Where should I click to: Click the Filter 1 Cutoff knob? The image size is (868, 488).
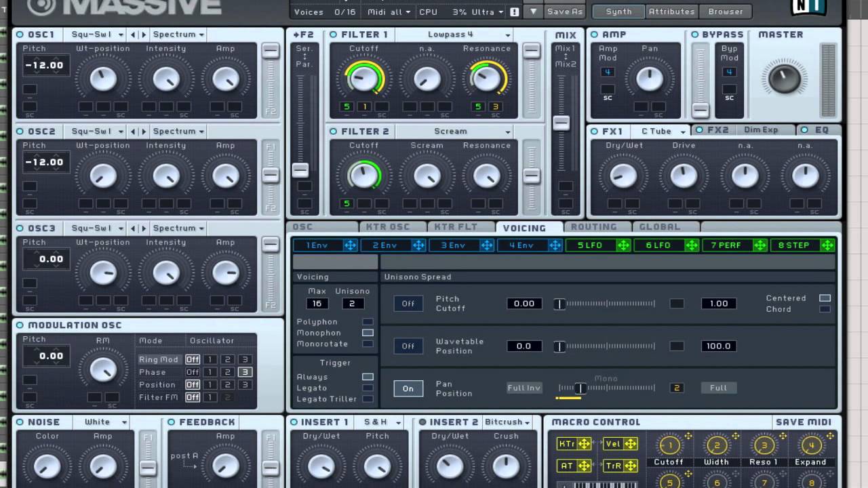(x=364, y=79)
